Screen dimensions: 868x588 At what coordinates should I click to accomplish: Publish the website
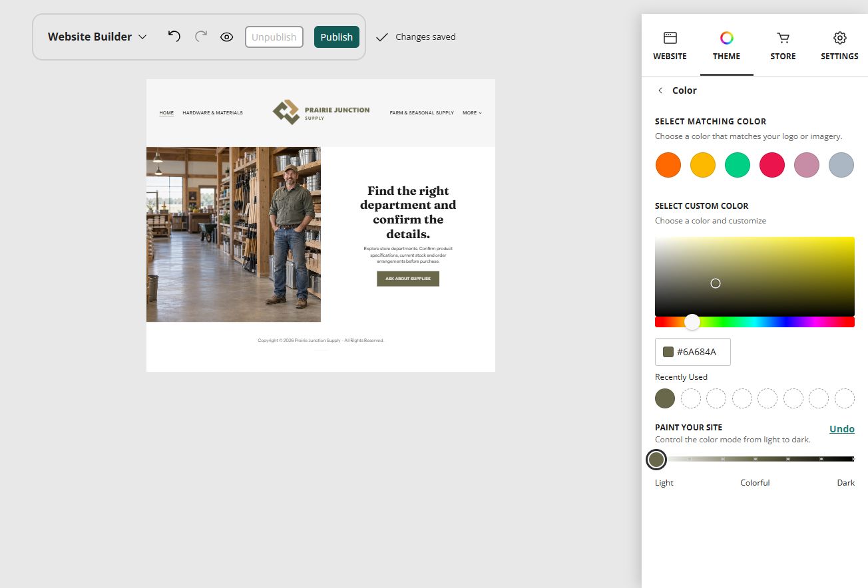click(337, 37)
